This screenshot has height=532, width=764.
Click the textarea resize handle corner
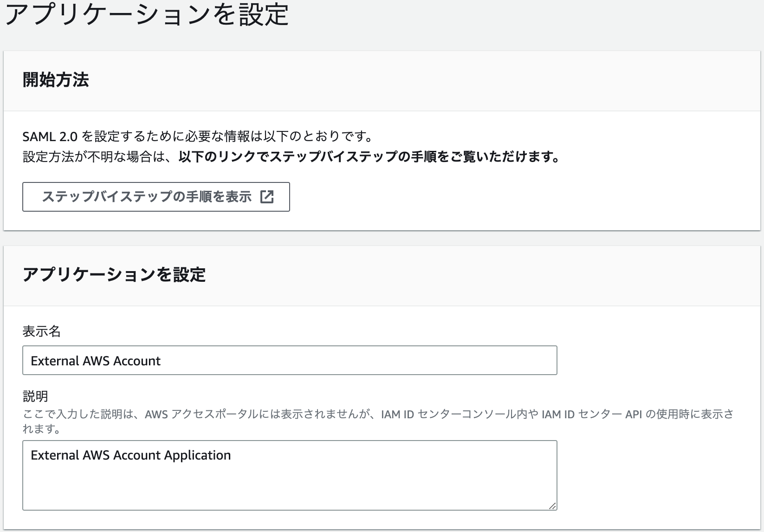[552, 505]
